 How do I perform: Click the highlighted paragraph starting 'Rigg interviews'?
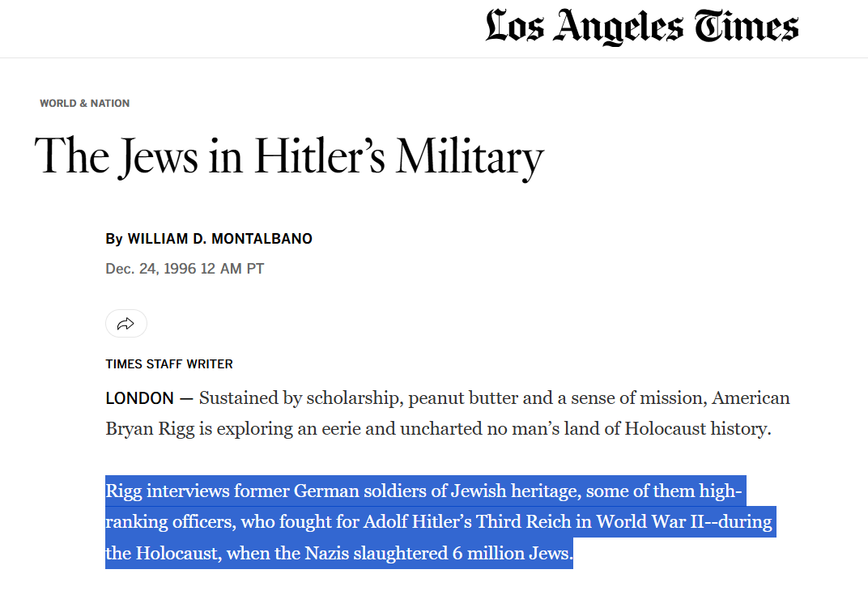click(440, 522)
